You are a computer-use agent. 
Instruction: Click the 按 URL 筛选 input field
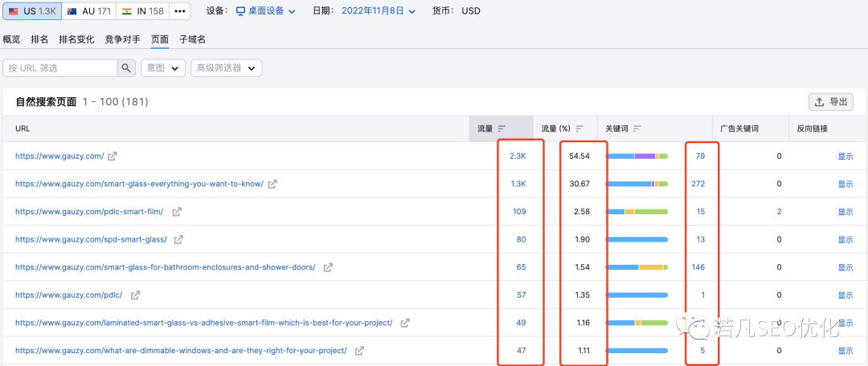[59, 68]
